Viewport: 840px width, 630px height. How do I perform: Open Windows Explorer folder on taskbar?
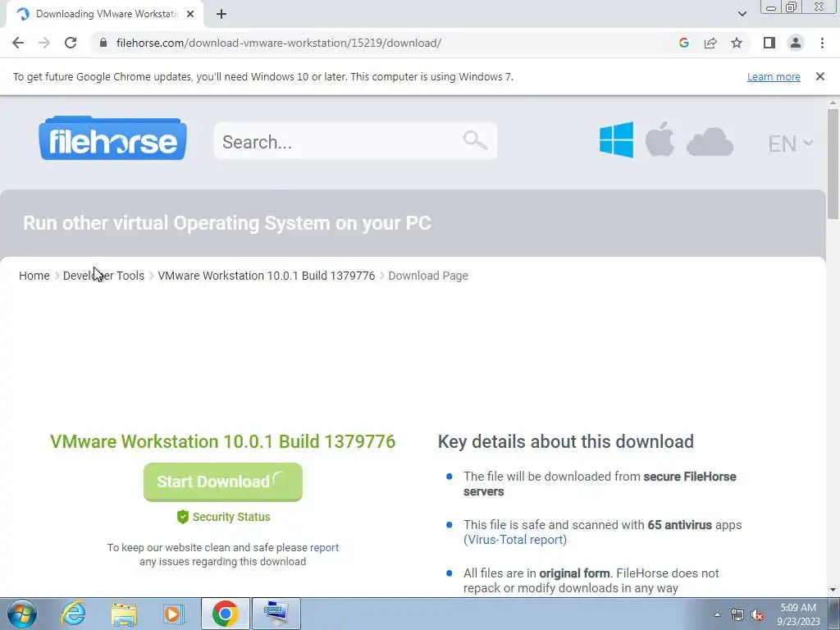[x=124, y=614]
